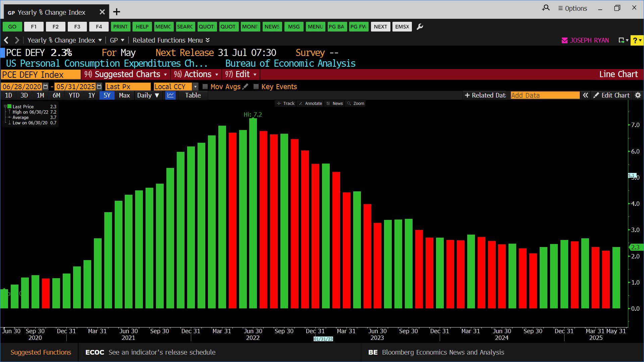644x362 pixels.
Task: Click the wrench settings icon in toolbar
Action: click(420, 27)
